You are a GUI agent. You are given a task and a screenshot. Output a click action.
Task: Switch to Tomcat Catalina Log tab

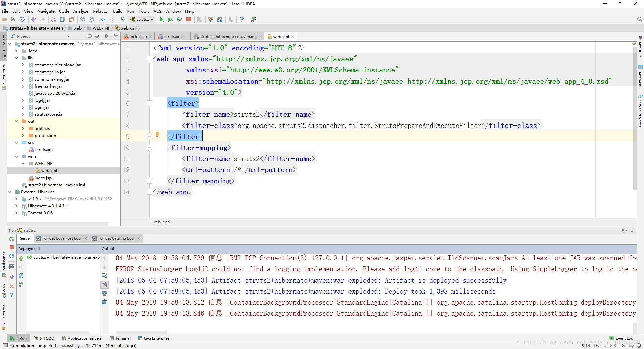pos(116,239)
